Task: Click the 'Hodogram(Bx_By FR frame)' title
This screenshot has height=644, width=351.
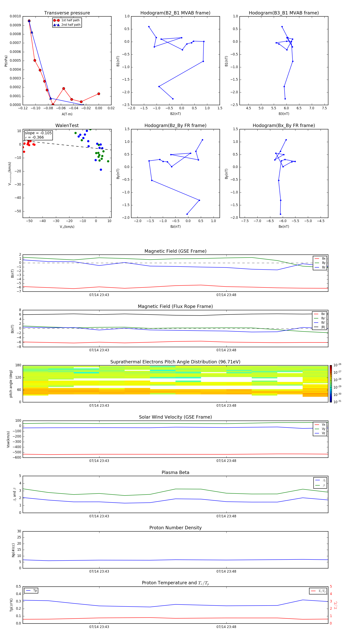Action: pos(284,125)
